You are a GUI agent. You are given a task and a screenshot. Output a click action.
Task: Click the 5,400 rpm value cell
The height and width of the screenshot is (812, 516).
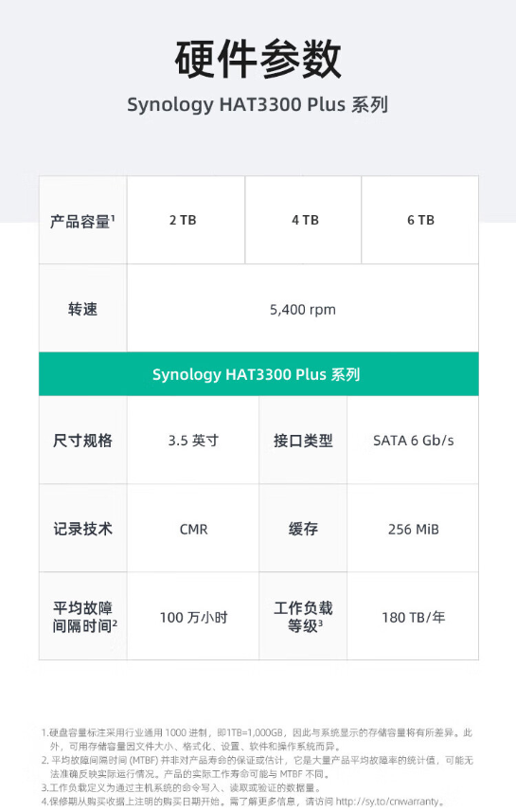303,309
